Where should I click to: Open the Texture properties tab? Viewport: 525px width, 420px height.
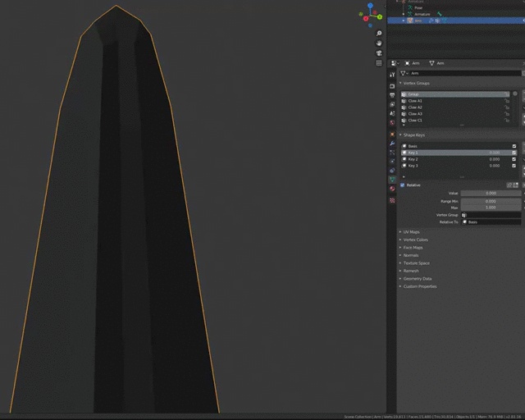coord(392,200)
